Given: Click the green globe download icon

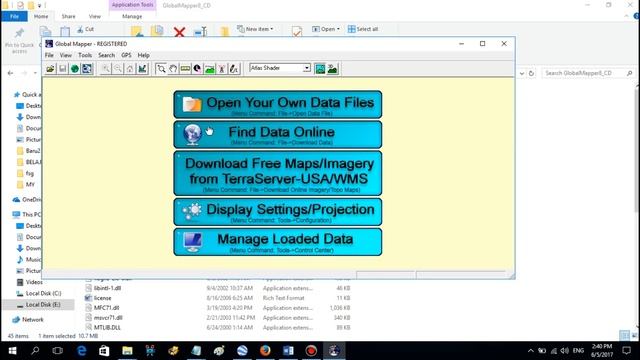Looking at the screenshot, I should [75, 69].
